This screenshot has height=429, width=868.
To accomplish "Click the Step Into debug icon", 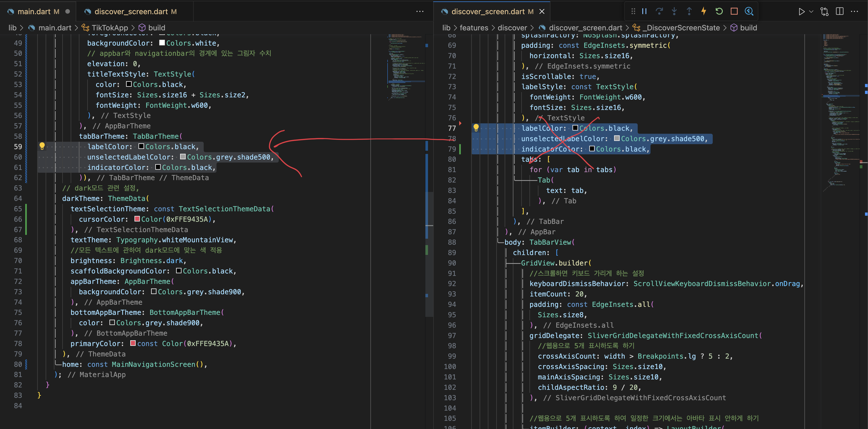I will [x=674, y=11].
